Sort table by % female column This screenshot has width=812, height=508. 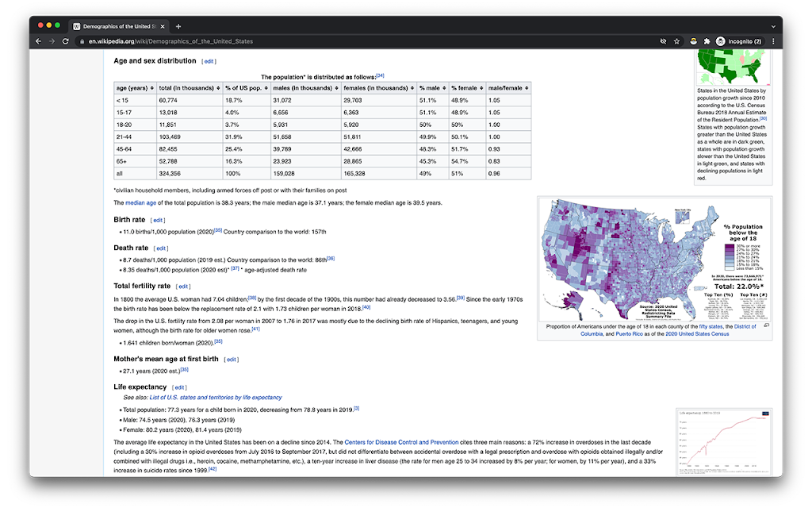click(x=467, y=88)
